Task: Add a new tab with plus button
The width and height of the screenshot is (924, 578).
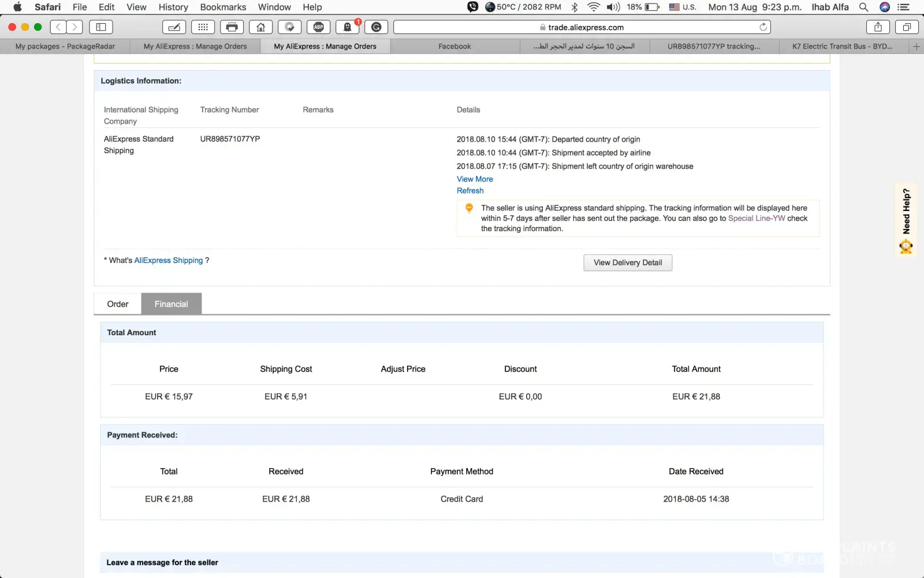Action: click(x=916, y=46)
